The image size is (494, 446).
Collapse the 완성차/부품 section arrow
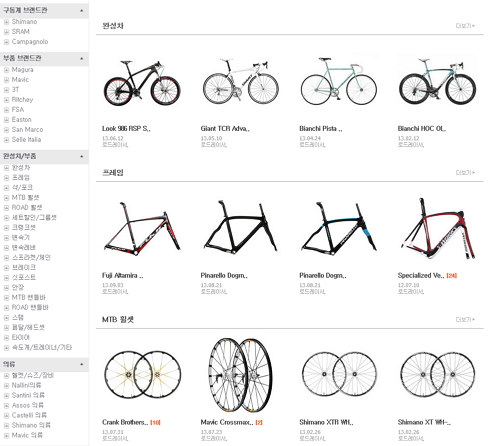82,156
